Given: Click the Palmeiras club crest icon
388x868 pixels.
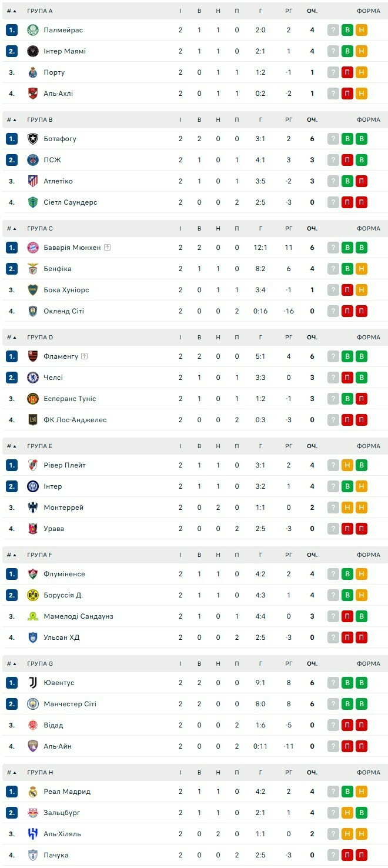Looking at the screenshot, I should [x=33, y=30].
